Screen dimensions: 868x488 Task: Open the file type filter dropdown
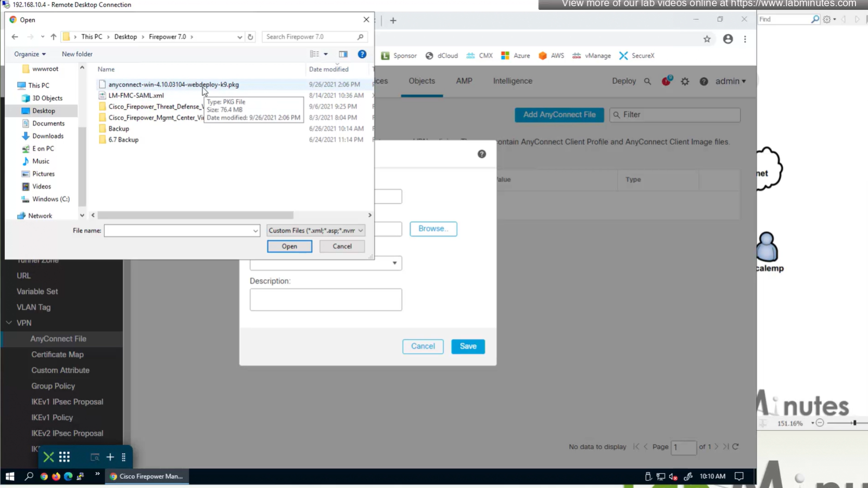click(x=315, y=231)
